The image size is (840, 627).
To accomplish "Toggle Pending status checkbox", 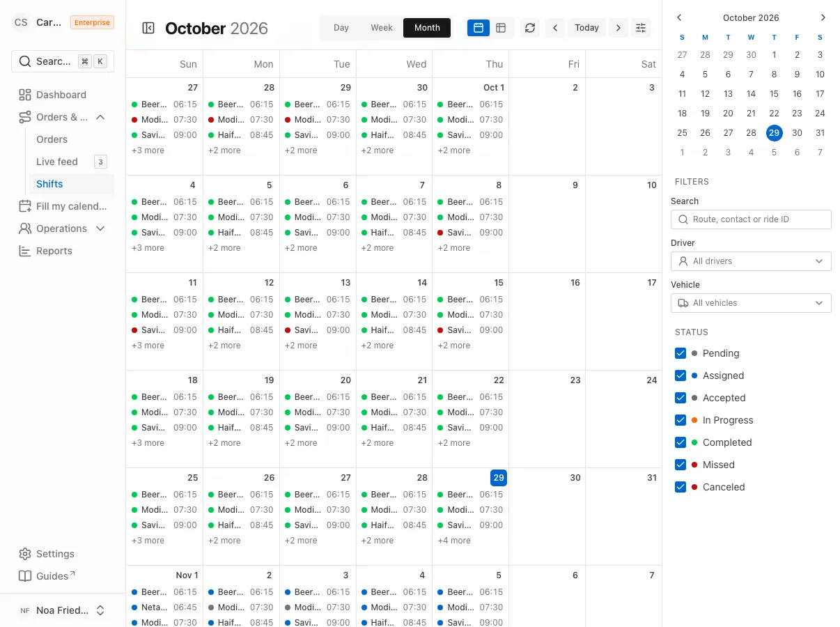I will click(x=680, y=353).
